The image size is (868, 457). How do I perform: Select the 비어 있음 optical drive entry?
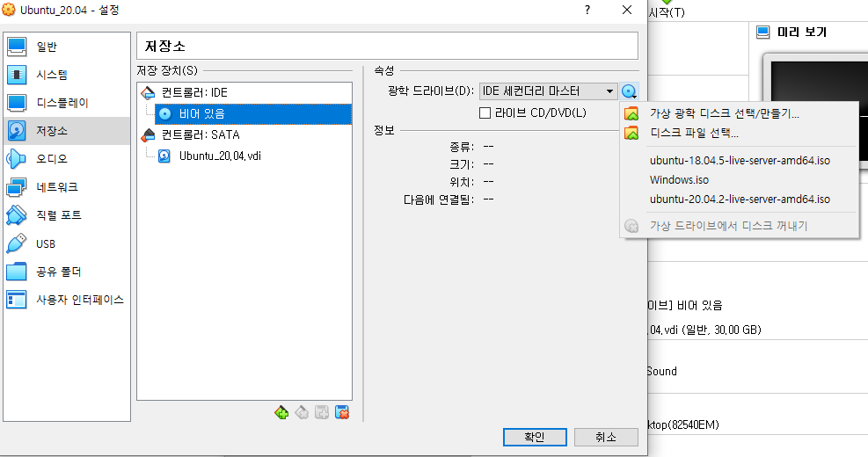pyautogui.click(x=253, y=114)
